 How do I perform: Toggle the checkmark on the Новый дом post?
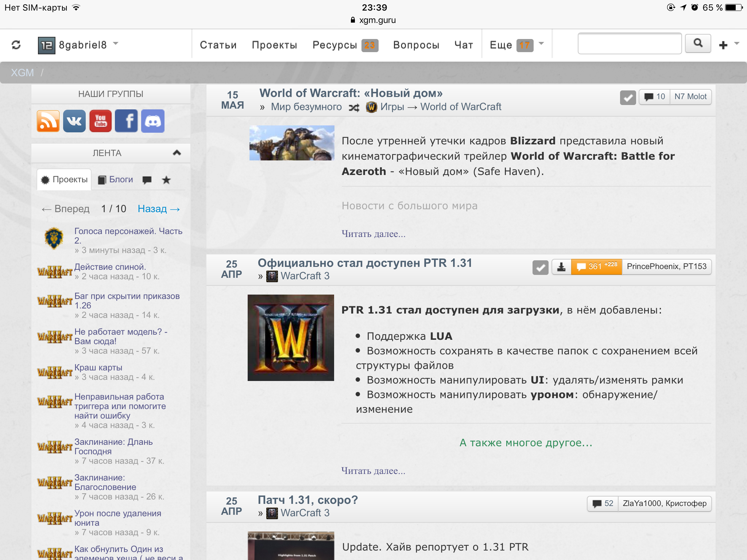pyautogui.click(x=628, y=97)
